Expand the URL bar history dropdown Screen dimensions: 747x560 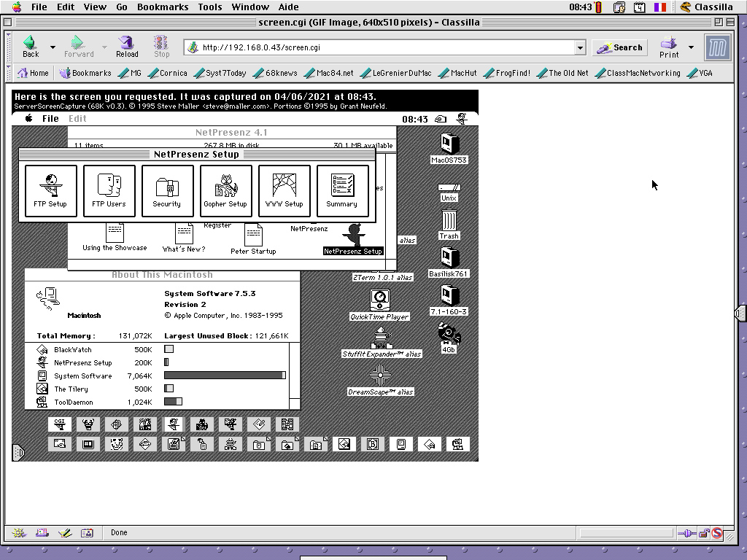tap(580, 47)
